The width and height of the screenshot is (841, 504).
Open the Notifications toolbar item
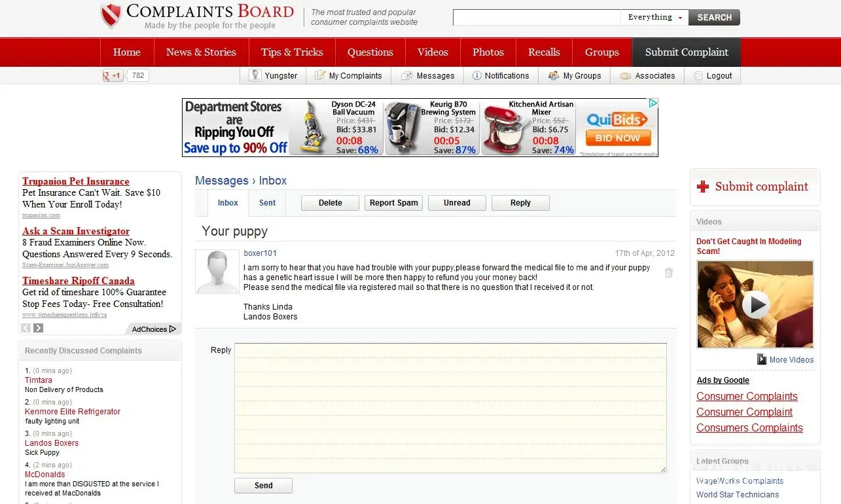[501, 76]
